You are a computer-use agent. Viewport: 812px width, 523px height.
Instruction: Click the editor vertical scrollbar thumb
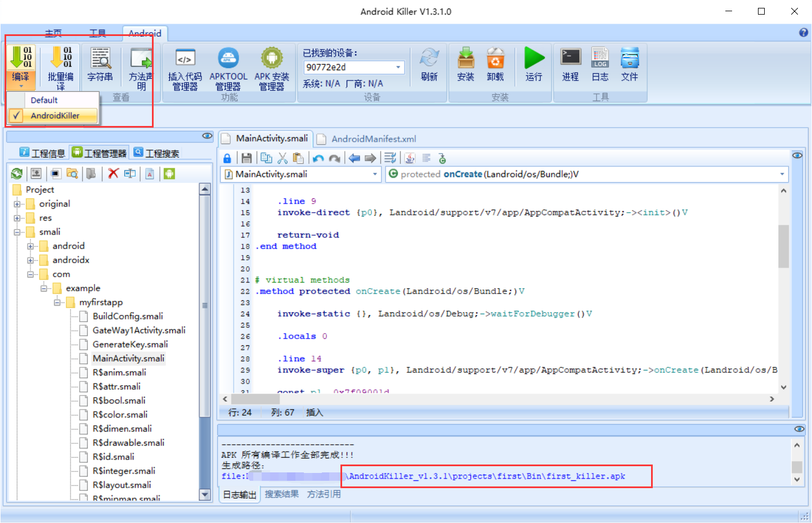point(783,246)
